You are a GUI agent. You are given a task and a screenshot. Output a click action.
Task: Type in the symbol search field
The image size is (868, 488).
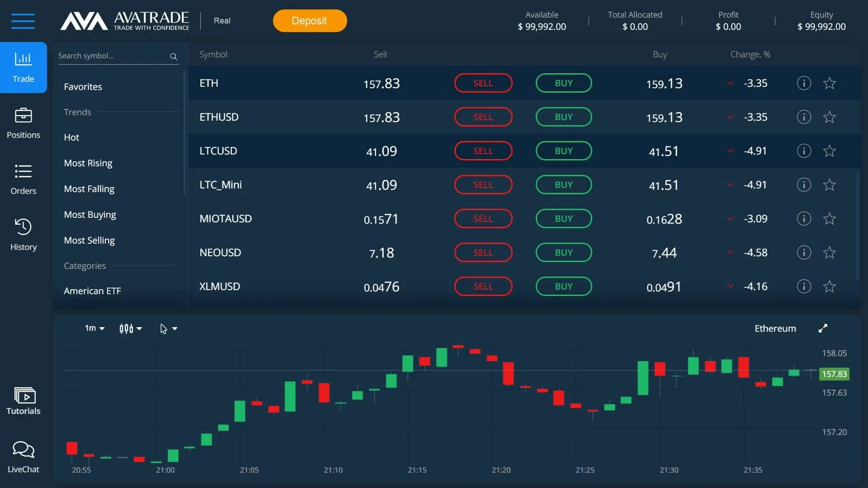(x=113, y=56)
